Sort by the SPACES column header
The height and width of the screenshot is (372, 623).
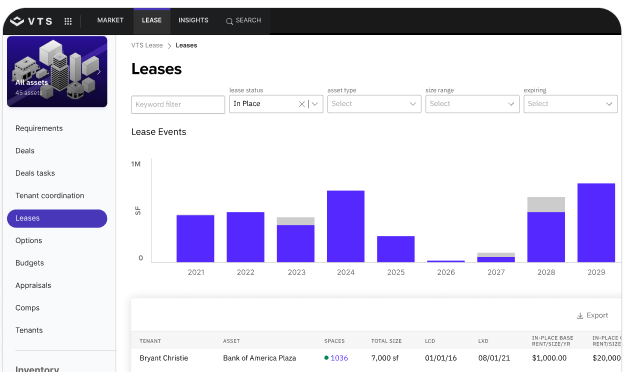[x=335, y=341]
